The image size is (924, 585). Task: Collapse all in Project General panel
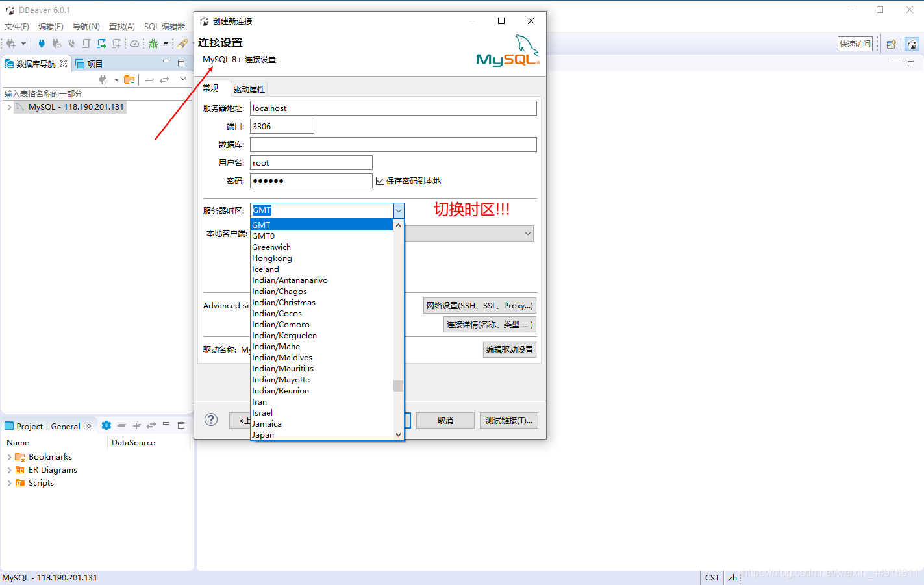121,425
